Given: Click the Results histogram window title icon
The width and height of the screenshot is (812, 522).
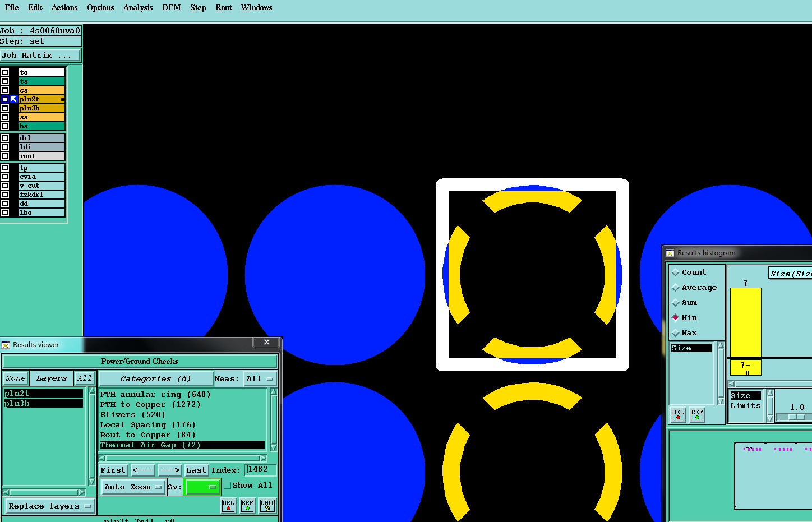Looking at the screenshot, I should tap(670, 253).
